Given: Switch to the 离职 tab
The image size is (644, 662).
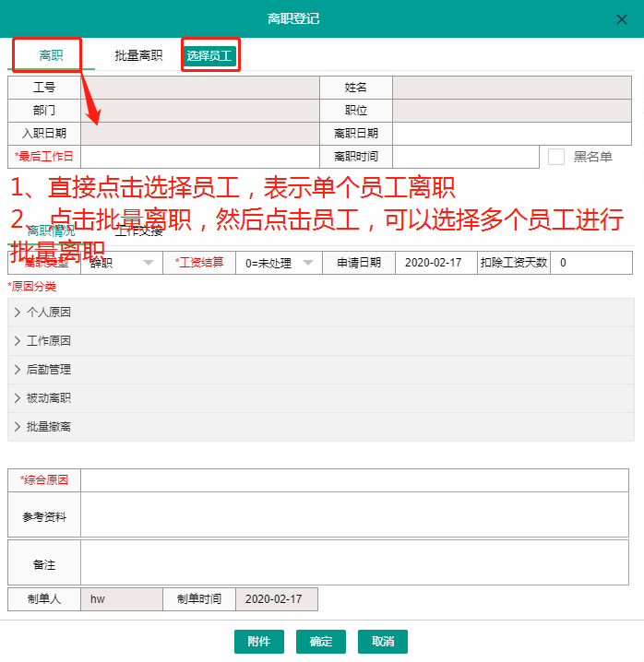Looking at the screenshot, I should (x=51, y=55).
